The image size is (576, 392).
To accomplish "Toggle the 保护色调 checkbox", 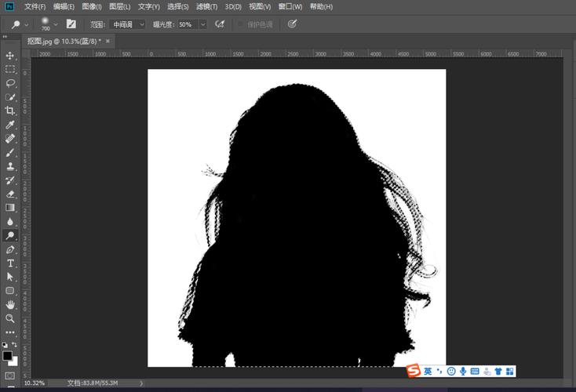I will [241, 24].
